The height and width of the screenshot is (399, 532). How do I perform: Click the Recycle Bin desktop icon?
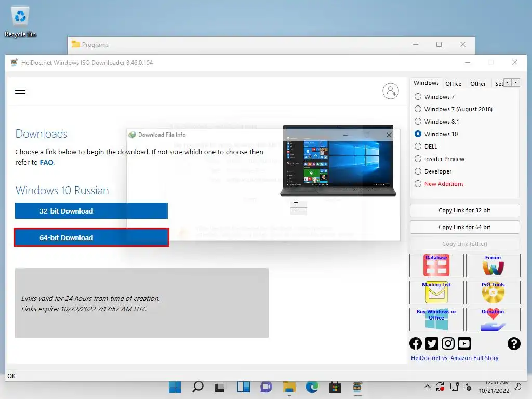tap(20, 22)
